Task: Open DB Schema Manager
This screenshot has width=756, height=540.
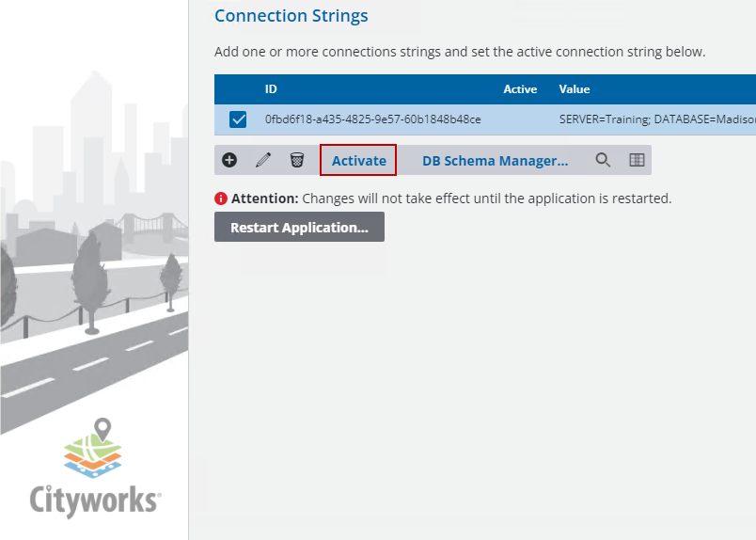Action: coord(495,160)
